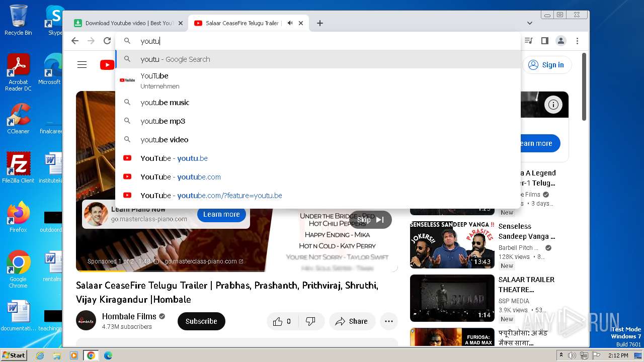
Task: Mute the Salaar tab via its speaker icon
Action: (290, 23)
